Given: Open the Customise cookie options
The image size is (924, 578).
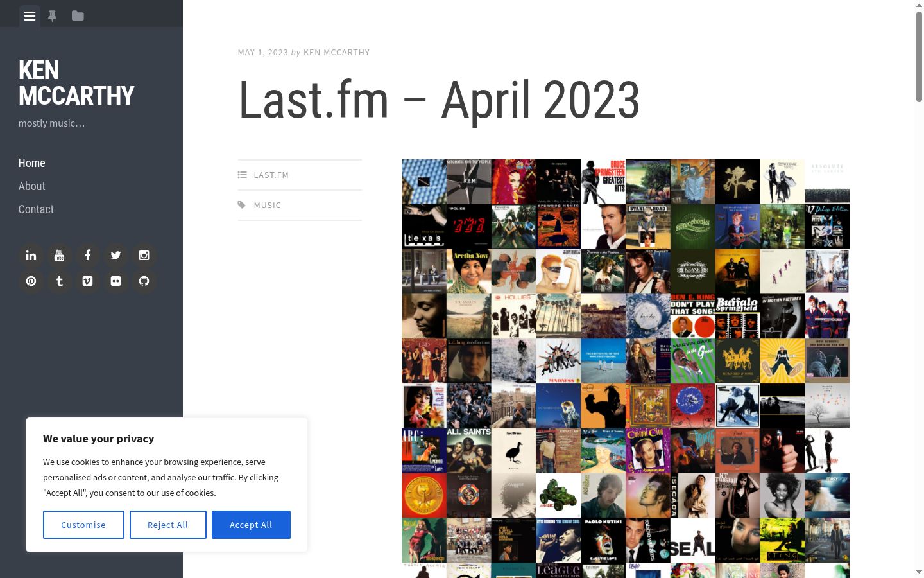Looking at the screenshot, I should pos(83,525).
